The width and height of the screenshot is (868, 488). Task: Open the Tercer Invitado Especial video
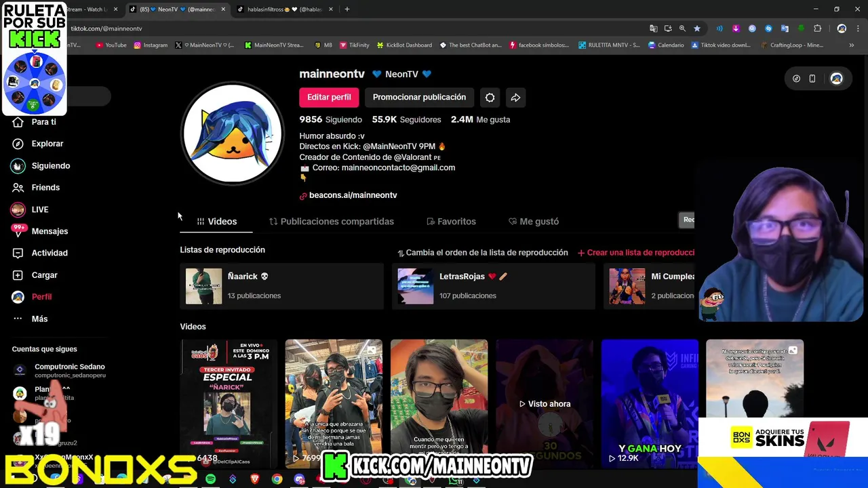click(x=229, y=404)
